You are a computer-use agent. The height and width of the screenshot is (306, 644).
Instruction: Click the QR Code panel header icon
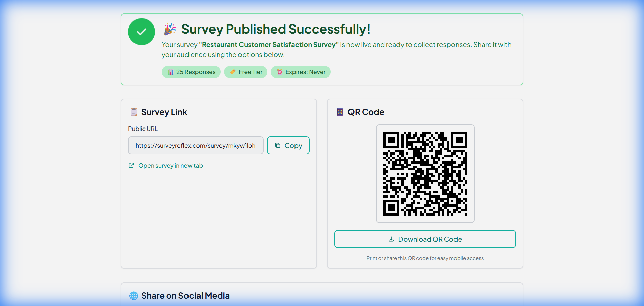click(340, 112)
